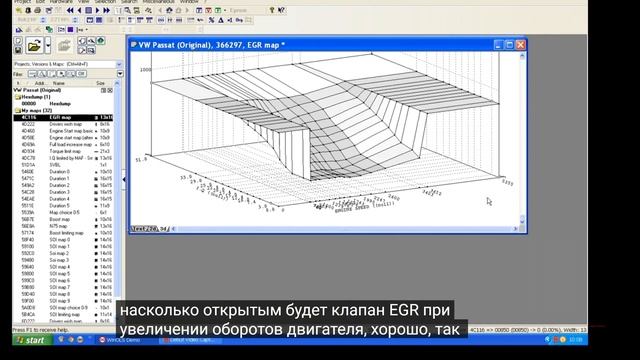The height and width of the screenshot is (360, 640).
Task: Click the My maps folder icon
Action: pos(18,111)
